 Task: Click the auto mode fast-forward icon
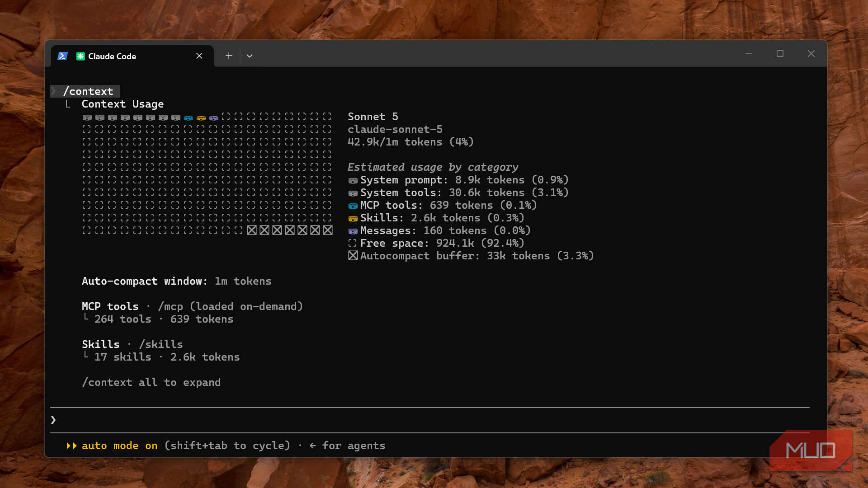[71, 446]
